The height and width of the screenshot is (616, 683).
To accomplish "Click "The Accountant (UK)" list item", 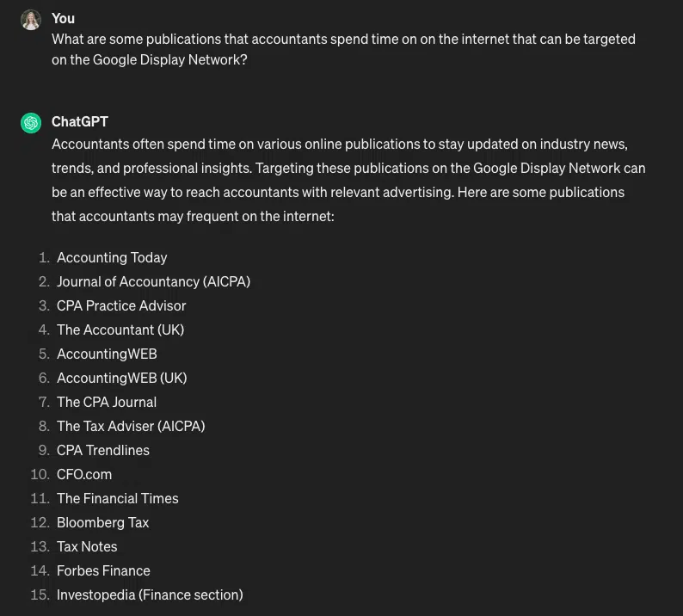I will (120, 330).
